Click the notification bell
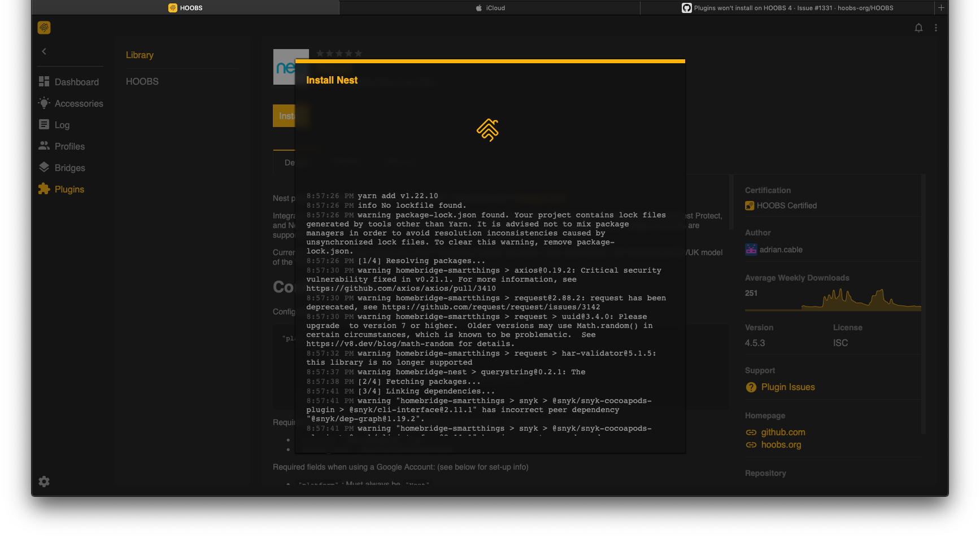 click(x=918, y=27)
